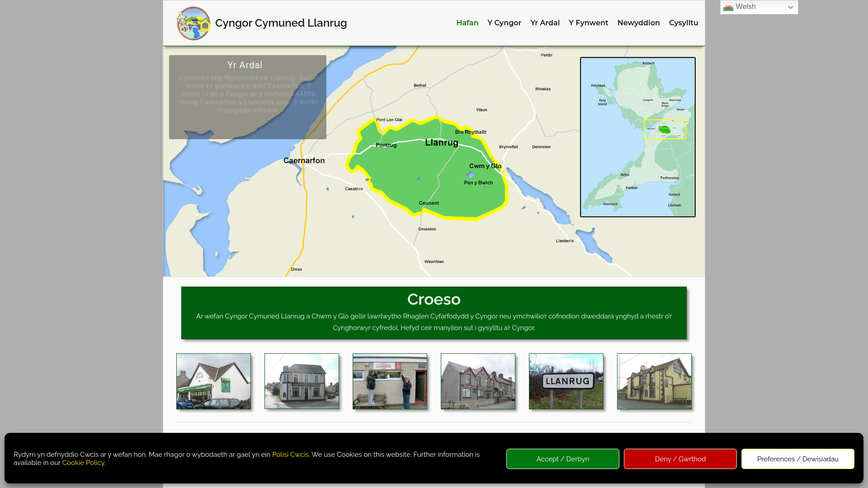Click the Cyngor Cymuned Llanrug site title

tap(281, 23)
